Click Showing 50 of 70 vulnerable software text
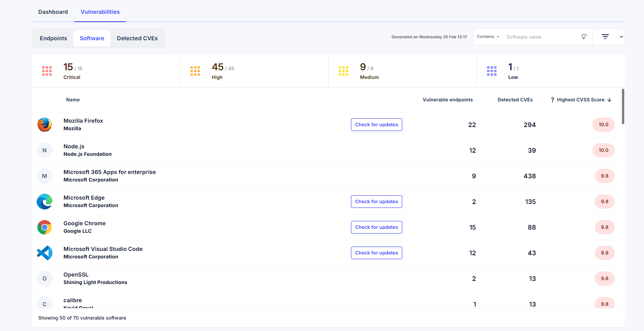644x331 pixels. click(82, 318)
